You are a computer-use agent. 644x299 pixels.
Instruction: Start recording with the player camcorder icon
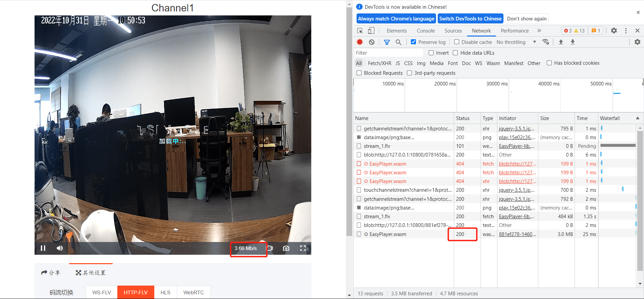pos(270,248)
